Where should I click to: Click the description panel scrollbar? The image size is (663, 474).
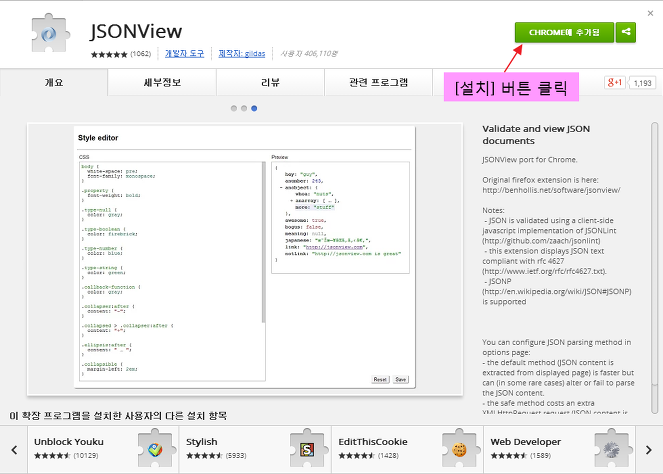point(655,268)
